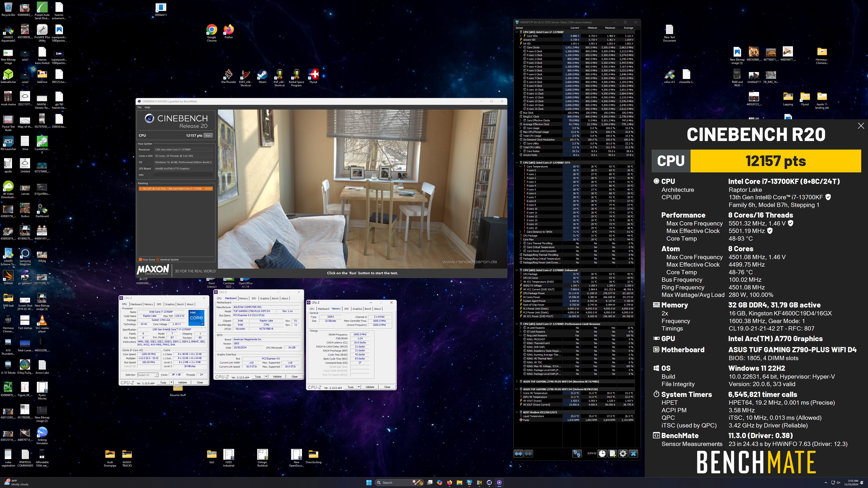This screenshot has height=488, width=868.
Task: Switch to SPD tab in CPU-Z Memory window
Action: 346,309
